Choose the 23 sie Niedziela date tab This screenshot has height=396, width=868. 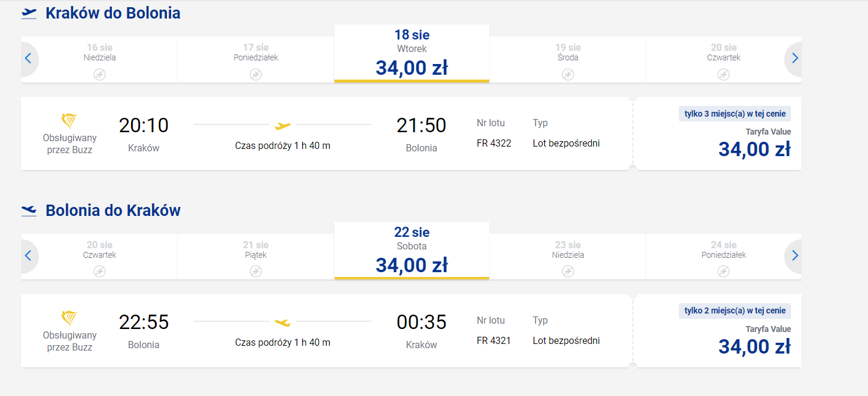tap(568, 257)
